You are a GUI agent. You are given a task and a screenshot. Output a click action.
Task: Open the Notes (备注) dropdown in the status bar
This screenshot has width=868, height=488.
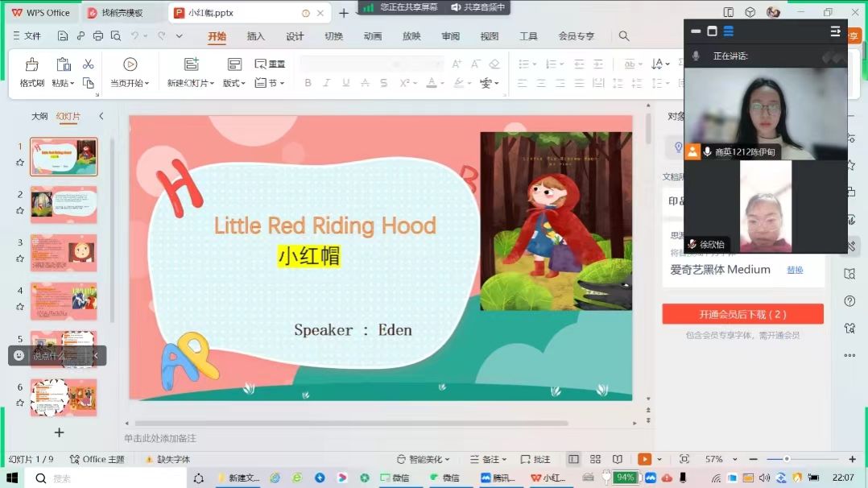click(488, 459)
